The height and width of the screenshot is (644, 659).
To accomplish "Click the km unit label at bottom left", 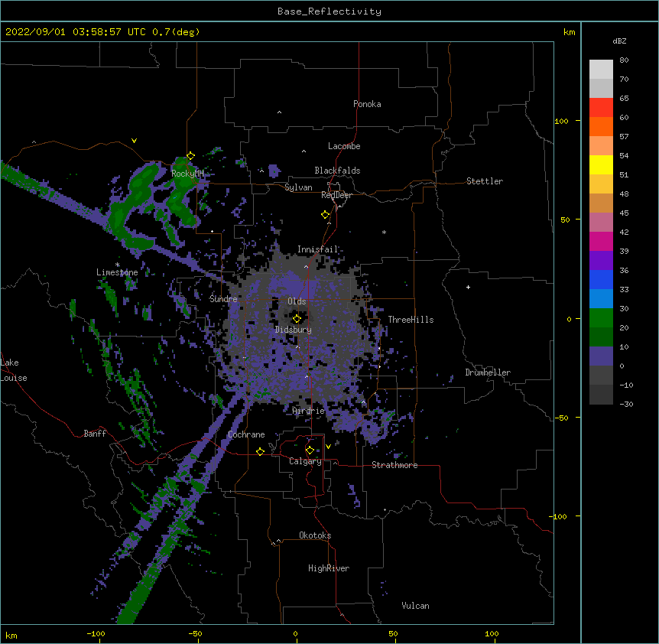I will pyautogui.click(x=11, y=636).
